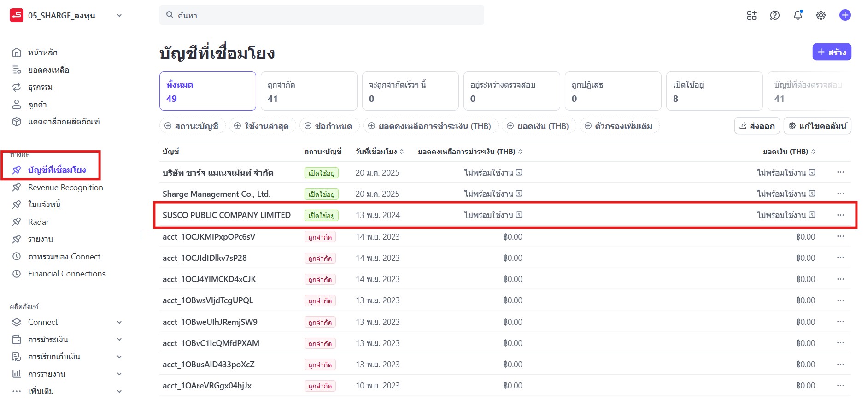Viewport: 868px width, 400px height.
Task: Click the สร้าง create button
Action: point(832,52)
